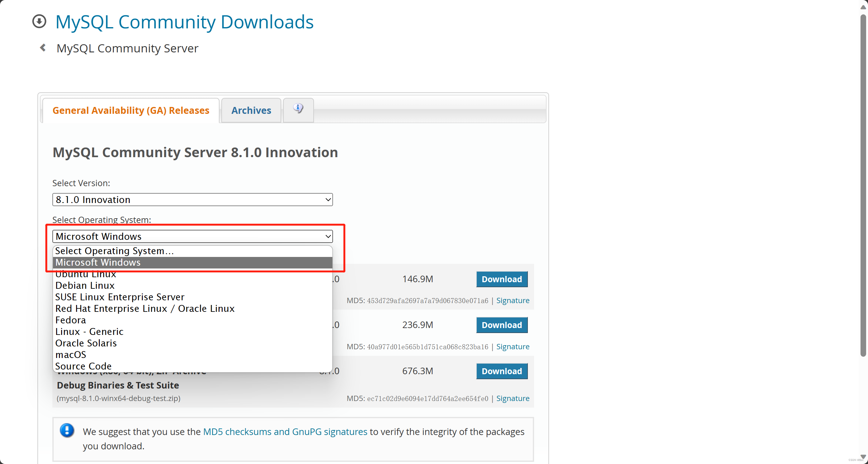
Task: Download the 146.9M package
Action: click(x=501, y=279)
